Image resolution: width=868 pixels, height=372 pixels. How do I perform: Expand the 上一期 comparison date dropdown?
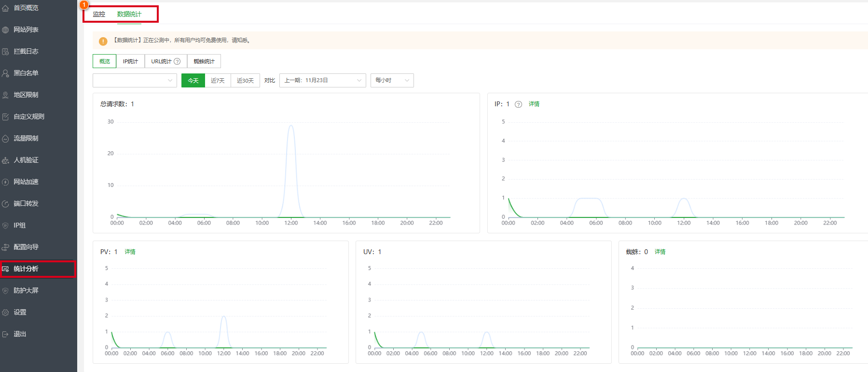pyautogui.click(x=322, y=81)
